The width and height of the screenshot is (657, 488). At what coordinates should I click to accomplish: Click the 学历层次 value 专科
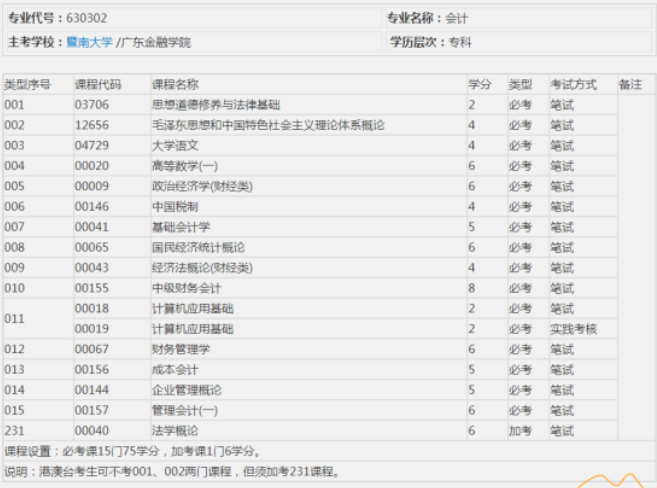(460, 42)
